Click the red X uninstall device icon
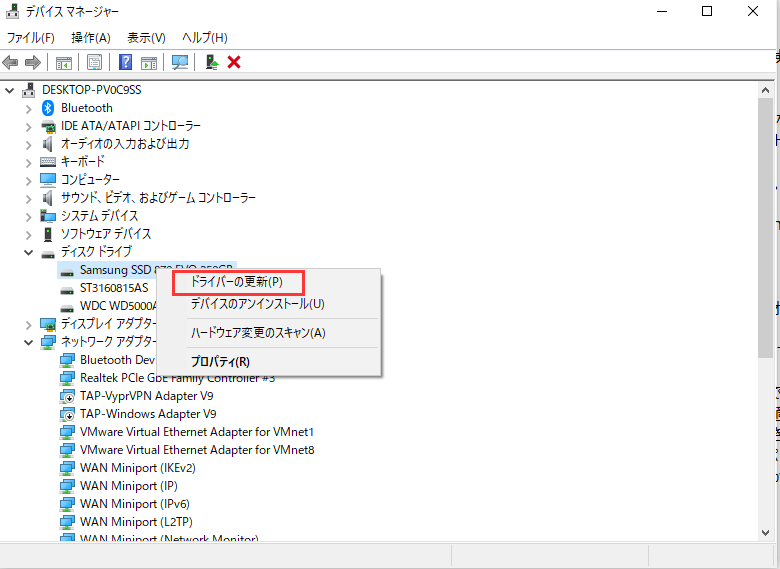The width and height of the screenshot is (780, 569). tap(234, 62)
